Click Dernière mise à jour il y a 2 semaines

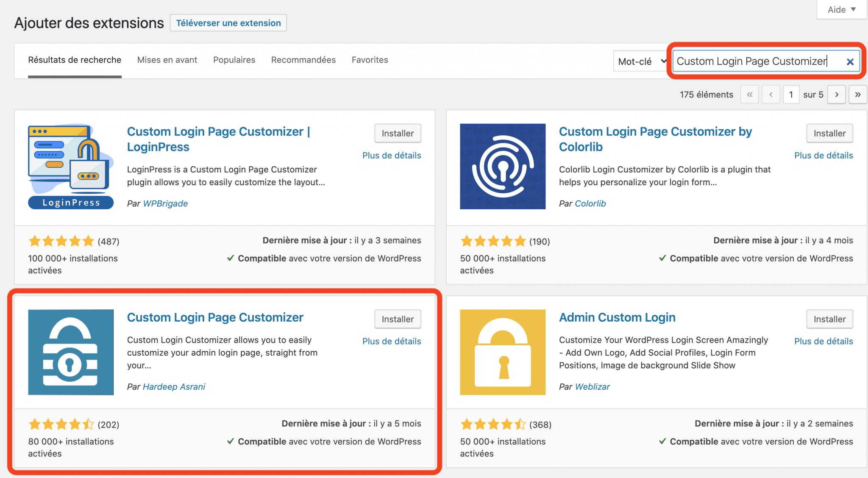point(774,423)
